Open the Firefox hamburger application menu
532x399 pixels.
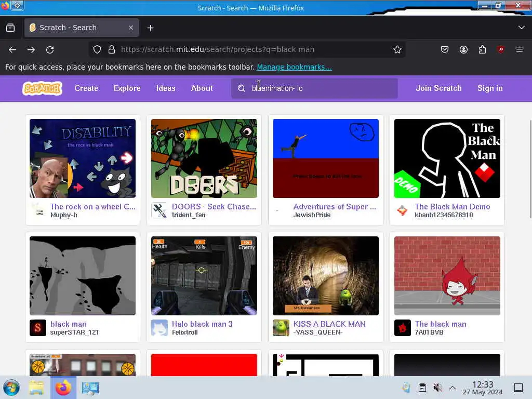pyautogui.click(x=520, y=49)
